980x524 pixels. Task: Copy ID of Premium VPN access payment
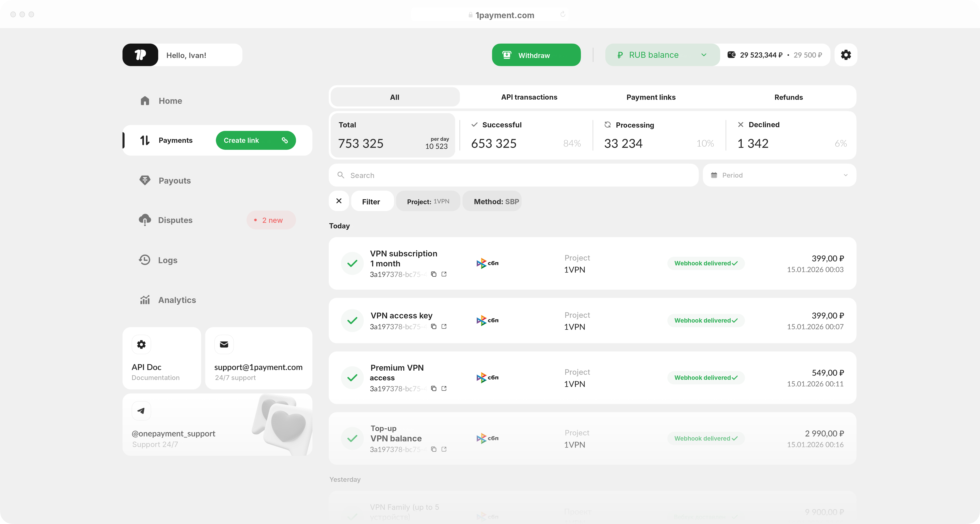(434, 389)
